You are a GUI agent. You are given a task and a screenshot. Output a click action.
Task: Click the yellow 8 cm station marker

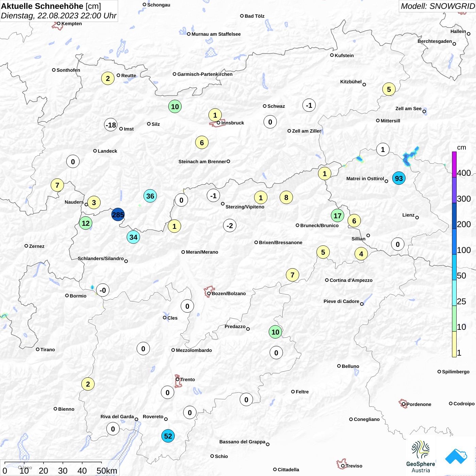[x=286, y=197]
